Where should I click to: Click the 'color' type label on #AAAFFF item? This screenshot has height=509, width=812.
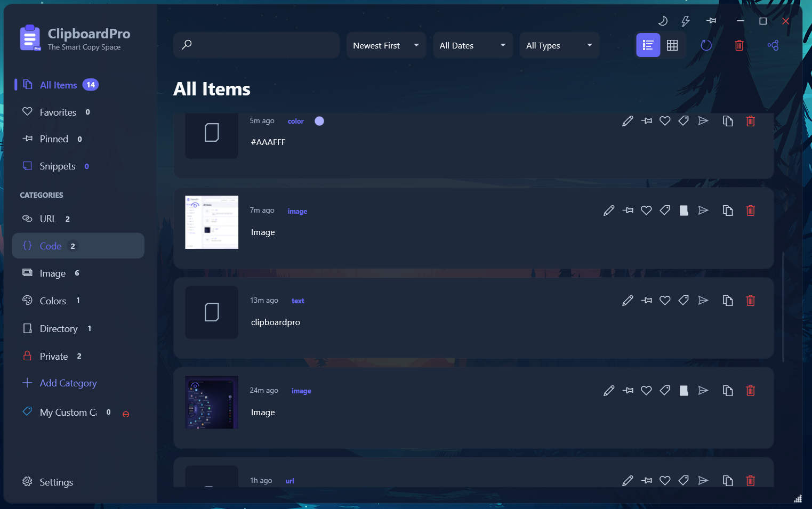(x=296, y=121)
